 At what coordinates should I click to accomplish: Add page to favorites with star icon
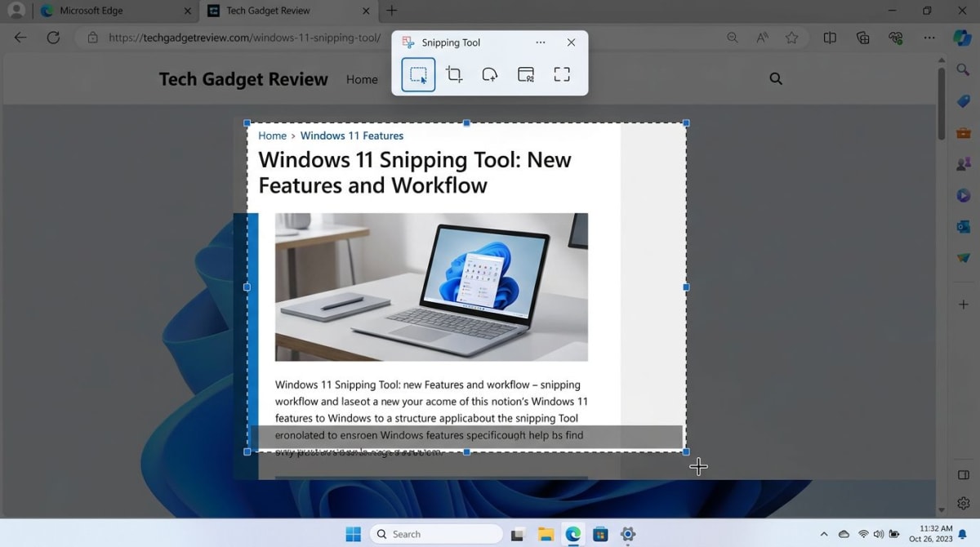791,38
